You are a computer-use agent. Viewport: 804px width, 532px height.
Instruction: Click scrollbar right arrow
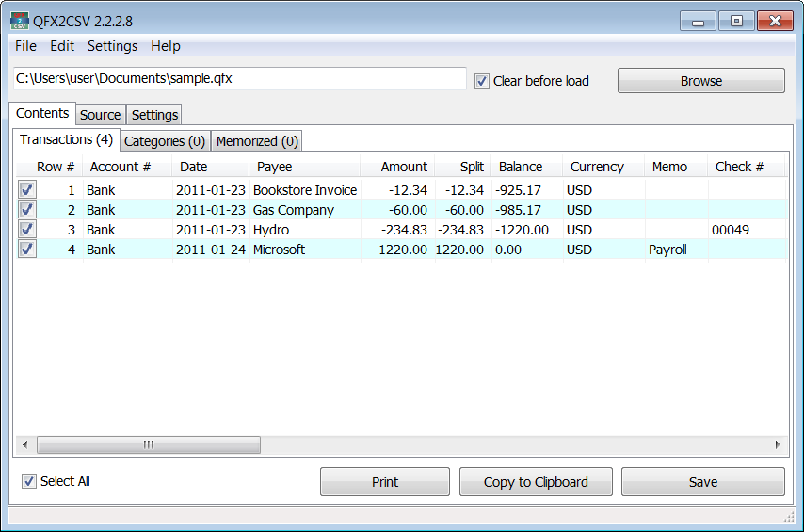(778, 444)
